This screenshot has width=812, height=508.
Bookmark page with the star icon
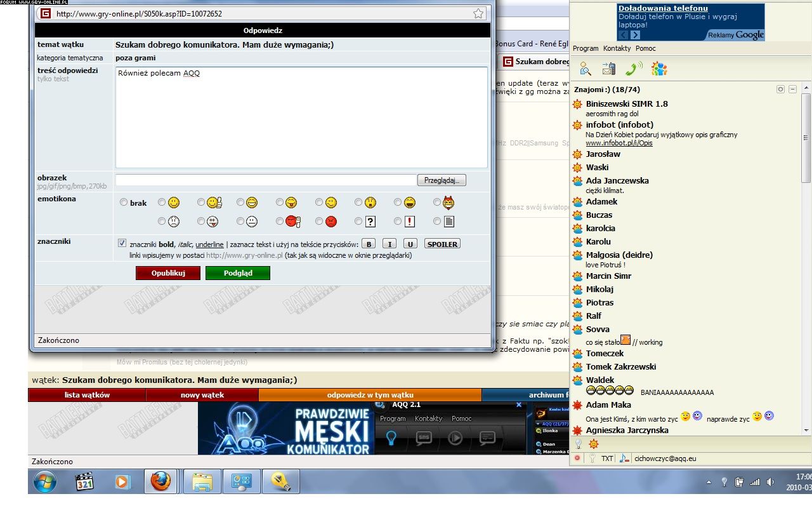click(478, 13)
